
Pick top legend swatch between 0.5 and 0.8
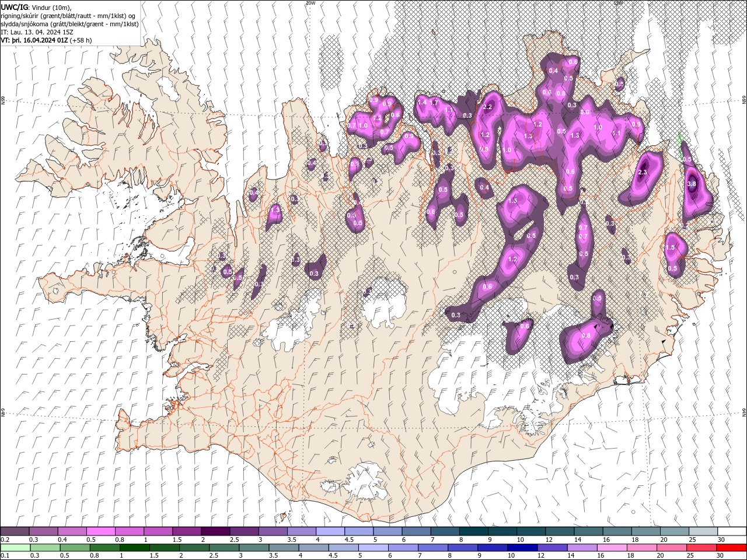point(101,531)
